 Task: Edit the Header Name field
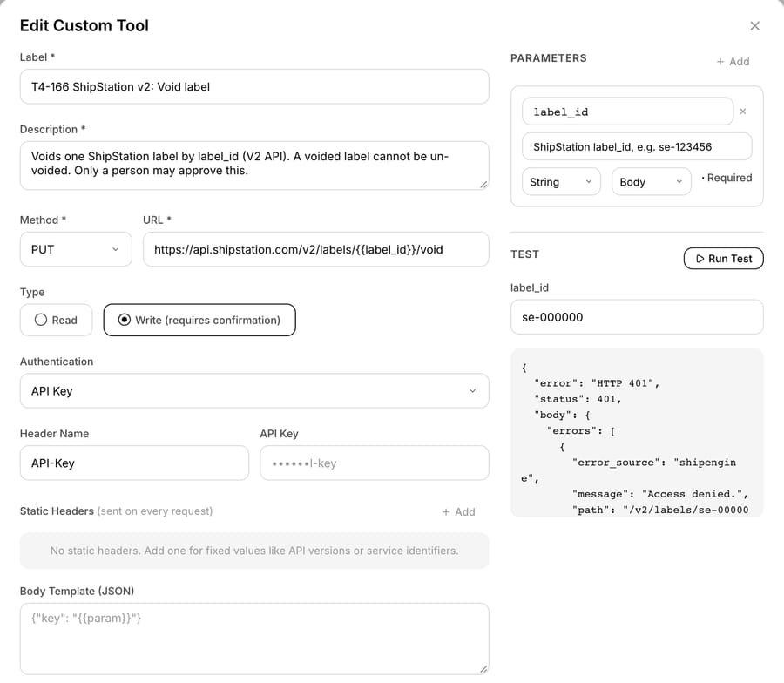click(134, 463)
